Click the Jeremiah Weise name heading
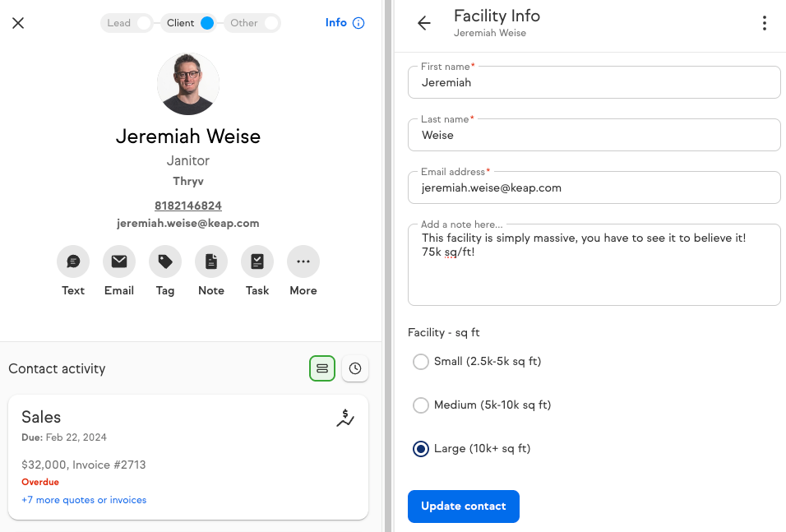Screen dimensions: 786x532 click(188, 136)
